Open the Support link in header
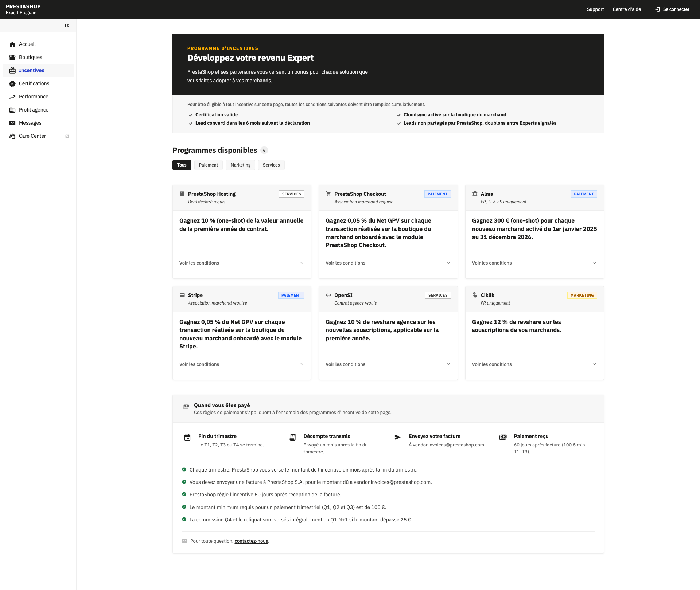This screenshot has width=700, height=590. click(595, 9)
